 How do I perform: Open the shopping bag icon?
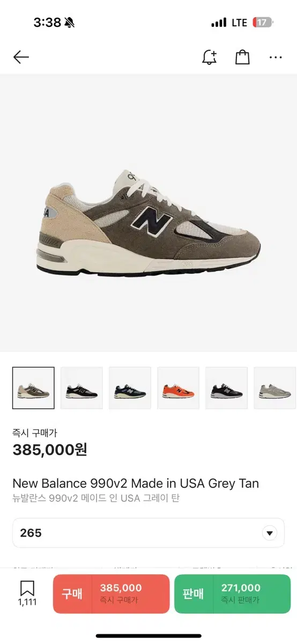tap(242, 57)
